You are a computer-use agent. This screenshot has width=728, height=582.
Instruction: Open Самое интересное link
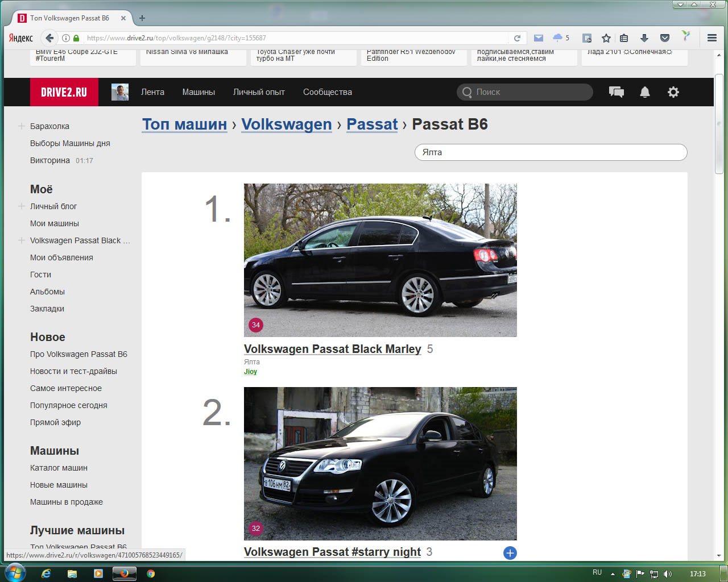pyautogui.click(x=66, y=388)
